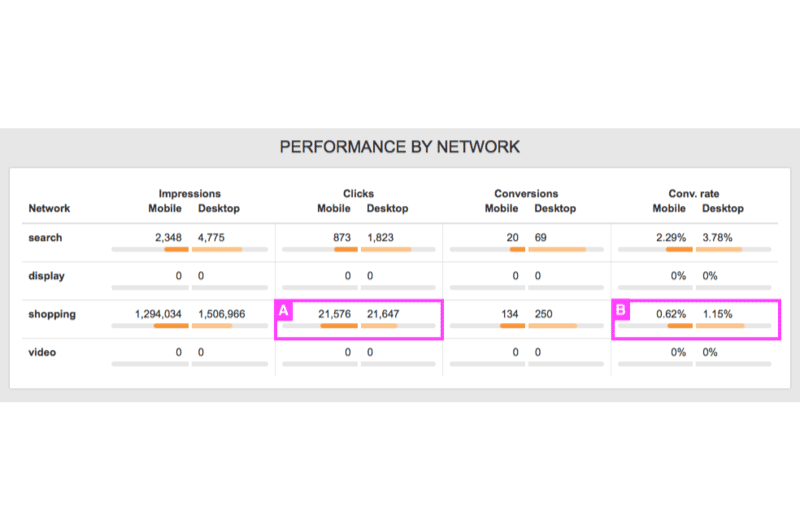
Task: Click the Clicks column heading
Action: [358, 194]
